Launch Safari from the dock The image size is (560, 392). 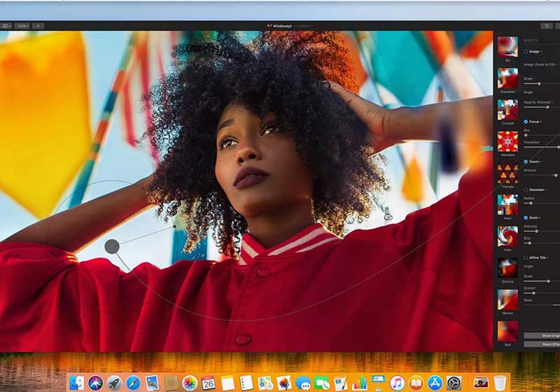[x=133, y=383]
